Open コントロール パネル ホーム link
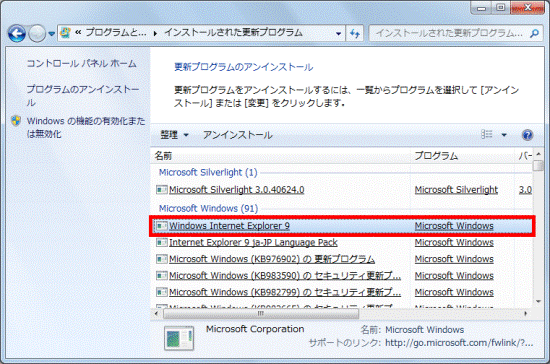Screen dimensions: 550x364 (x=81, y=63)
